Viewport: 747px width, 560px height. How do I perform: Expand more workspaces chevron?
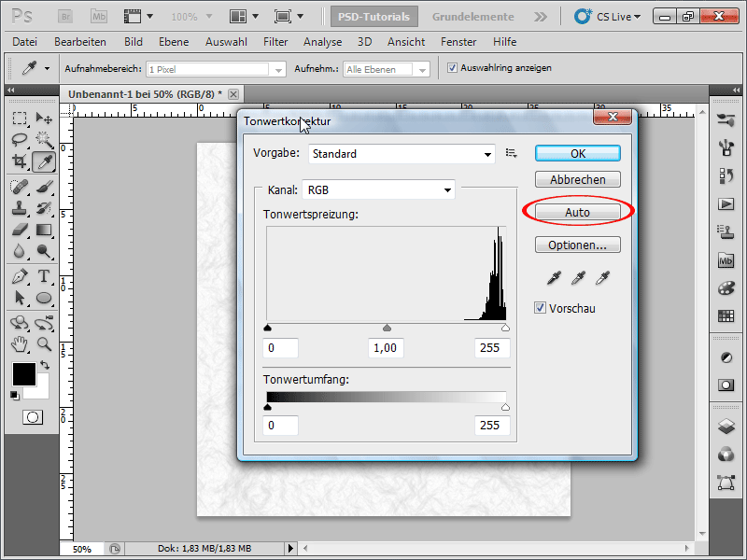(541, 17)
